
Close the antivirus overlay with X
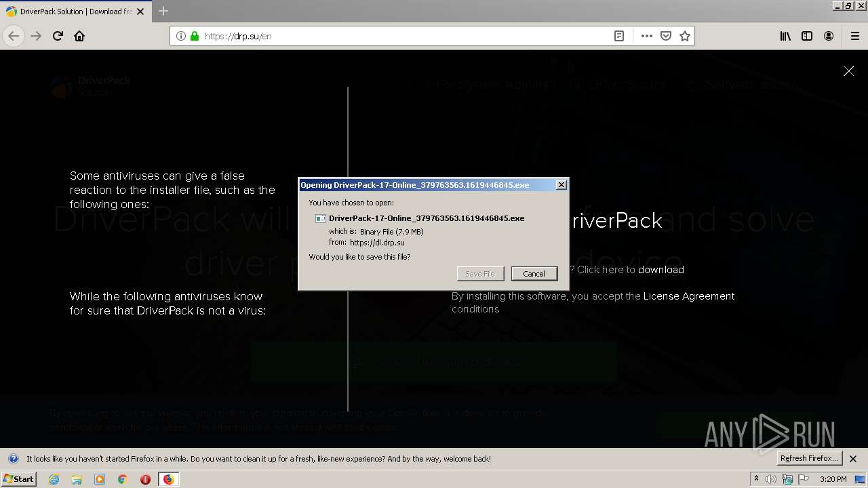pos(848,70)
